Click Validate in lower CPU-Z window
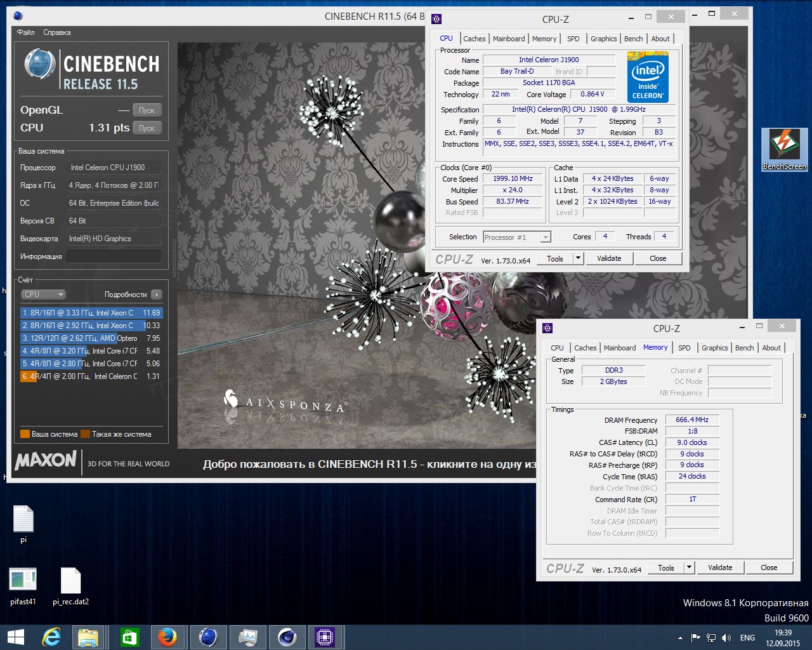 [720, 567]
